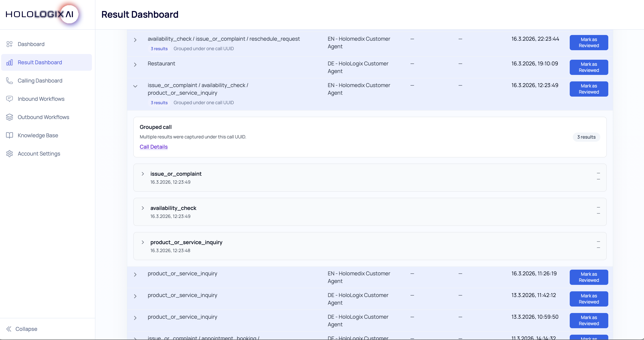The image size is (644, 340).
Task: Click the HoloLogix AI logo
Action: [40, 14]
